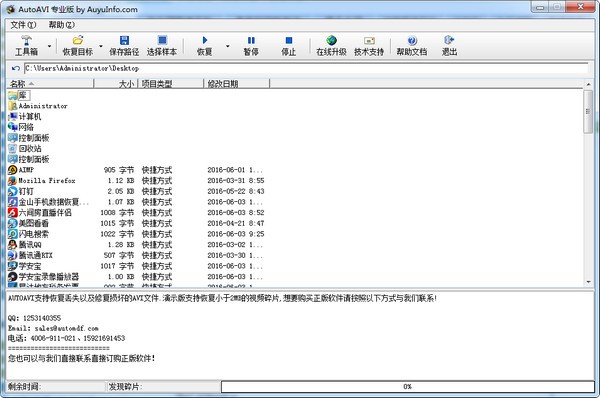Viewport: 600px width, 398px height.
Task: Expand the 工具箱 dropdown arrow
Action: tap(49, 46)
